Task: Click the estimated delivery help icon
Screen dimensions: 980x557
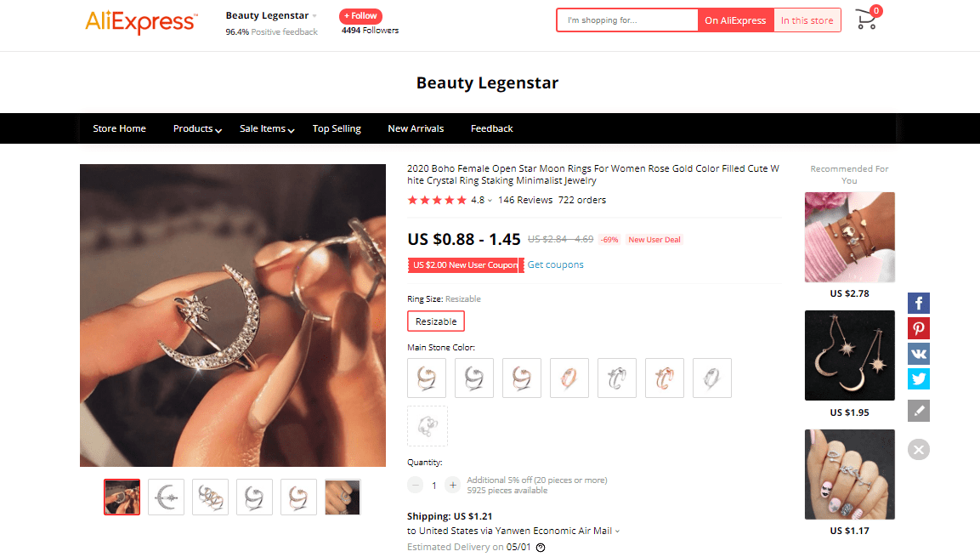Action: [x=541, y=548]
